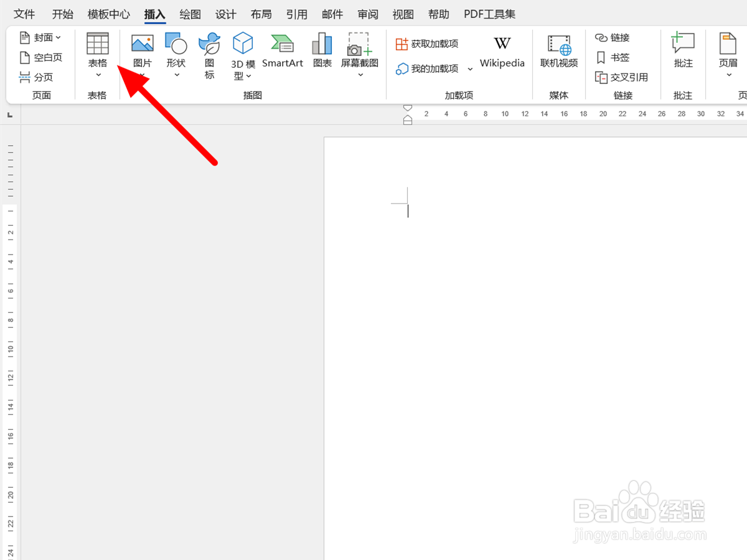The image size is (747, 560).
Task: Expand the Cover Page (封面) dropdown arrow
Action: point(59,38)
